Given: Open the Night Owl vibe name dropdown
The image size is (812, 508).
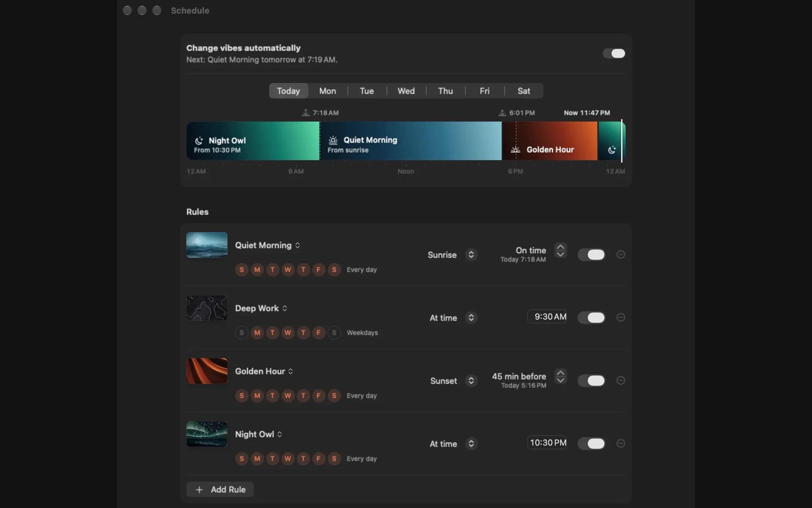Looking at the screenshot, I should [x=258, y=434].
